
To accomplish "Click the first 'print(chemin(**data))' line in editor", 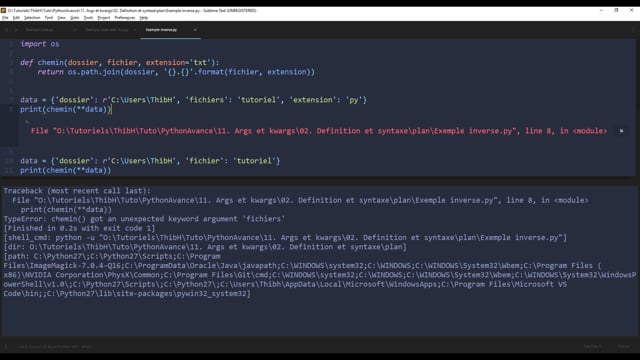I will (x=65, y=109).
